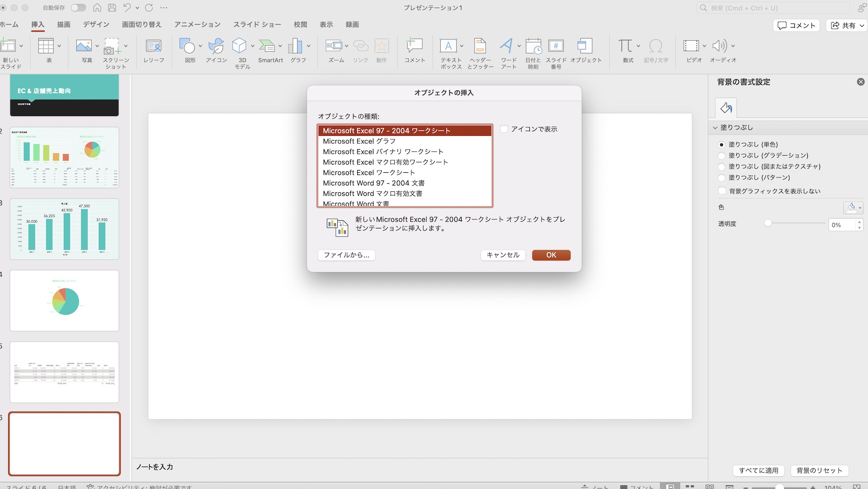Click OK in the オブジェクトの挿入 dialog

click(x=551, y=255)
